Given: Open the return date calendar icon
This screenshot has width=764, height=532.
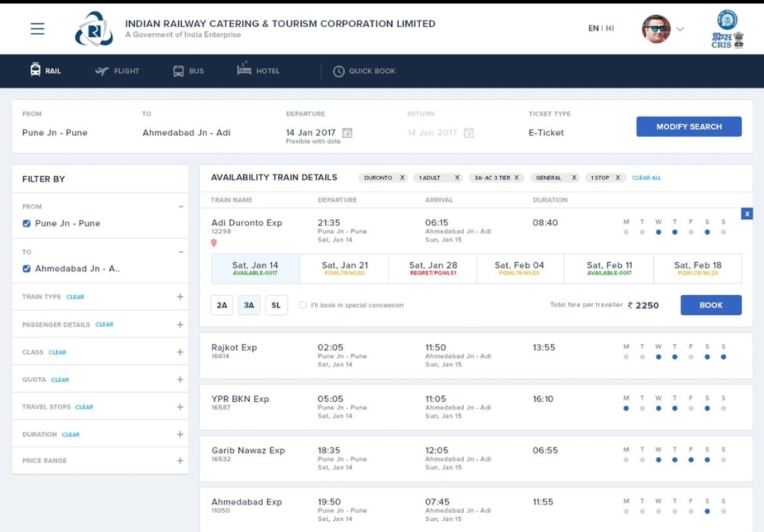Looking at the screenshot, I should click(x=469, y=132).
